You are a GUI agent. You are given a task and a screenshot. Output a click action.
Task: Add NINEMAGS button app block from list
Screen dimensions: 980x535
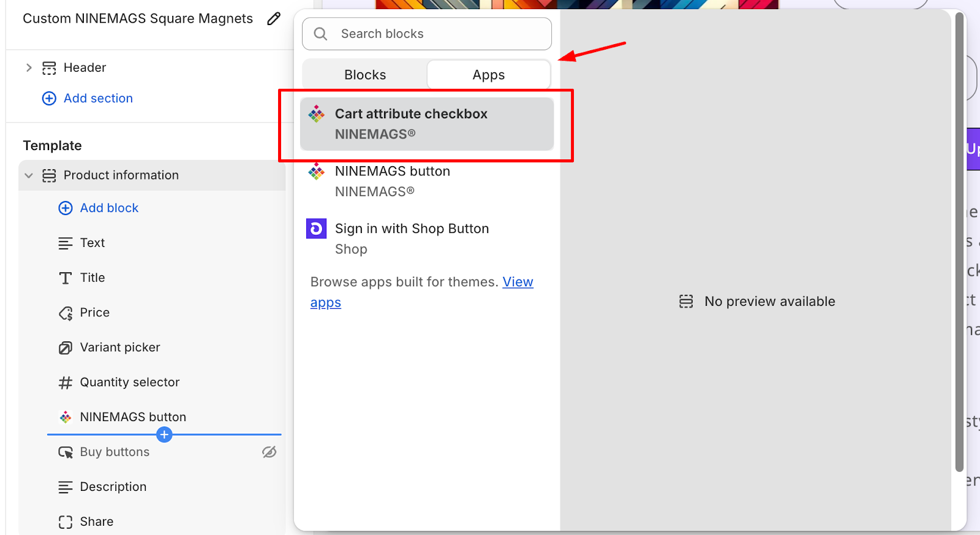427,181
